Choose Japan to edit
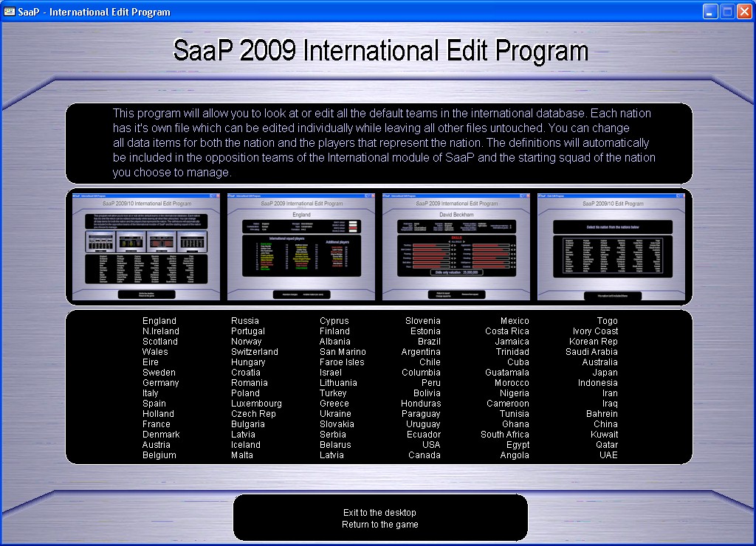 click(605, 373)
